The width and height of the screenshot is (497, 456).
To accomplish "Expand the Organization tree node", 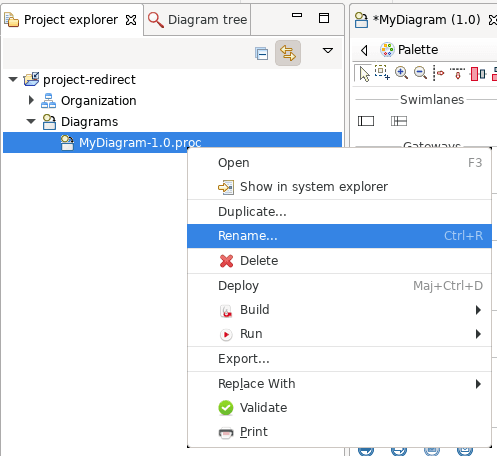I will click(31, 100).
